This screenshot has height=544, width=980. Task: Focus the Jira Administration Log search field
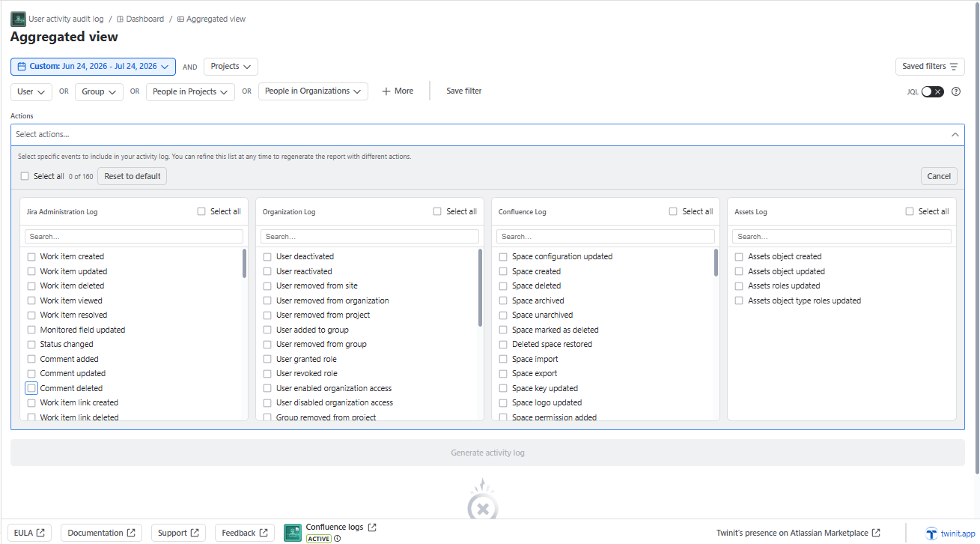[x=134, y=237]
